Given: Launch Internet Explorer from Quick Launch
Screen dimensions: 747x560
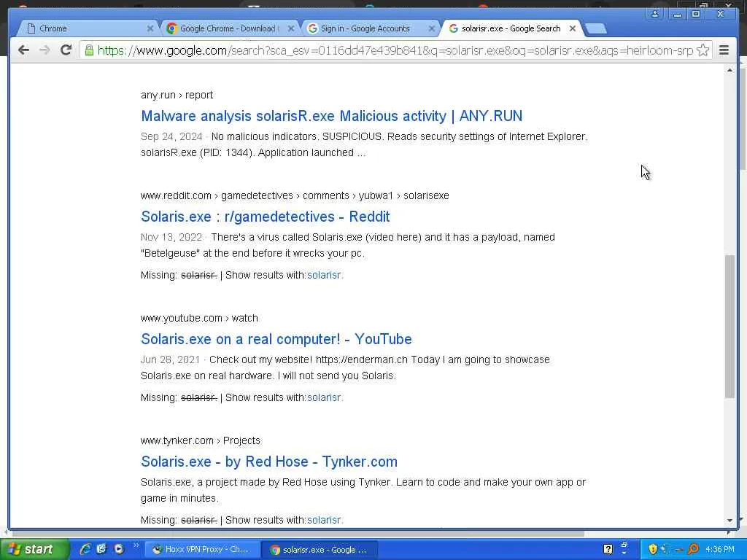Looking at the screenshot, I should 85,549.
